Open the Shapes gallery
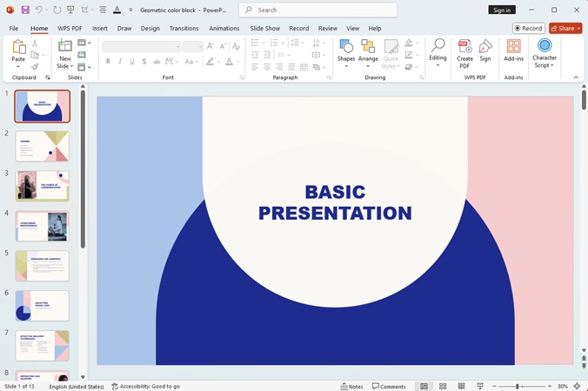This screenshot has height=391, width=588. click(345, 53)
